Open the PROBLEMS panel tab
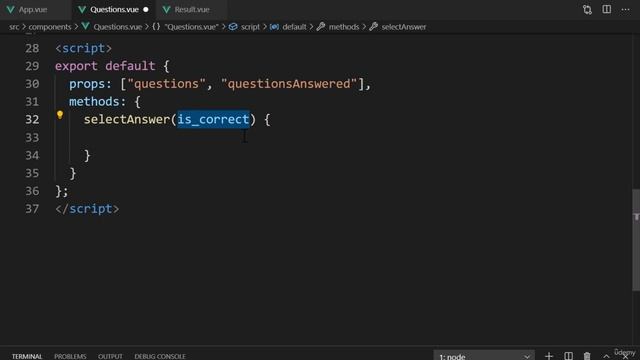 click(70, 356)
